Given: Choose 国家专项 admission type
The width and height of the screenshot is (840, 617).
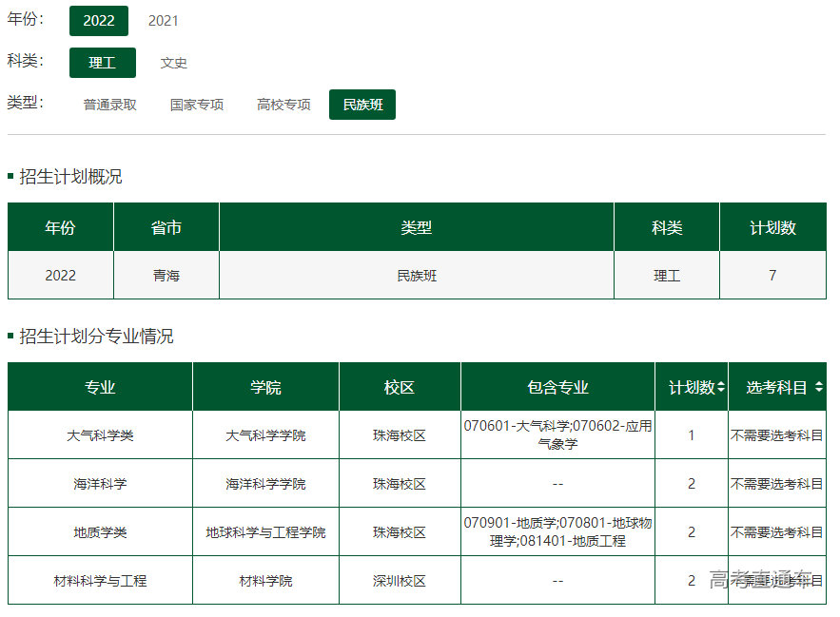Looking at the screenshot, I should pyautogui.click(x=196, y=105).
